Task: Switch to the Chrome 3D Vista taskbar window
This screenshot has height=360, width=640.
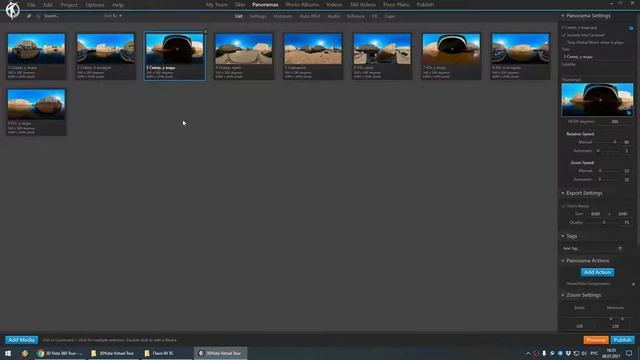Action: (x=60, y=353)
